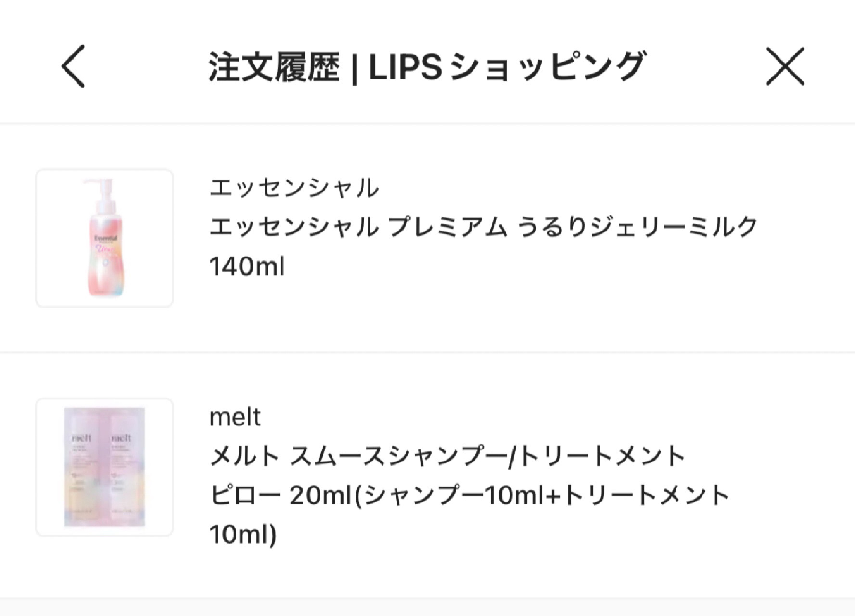
Task: Click the "melt" brand name label
Action: pyautogui.click(x=235, y=417)
